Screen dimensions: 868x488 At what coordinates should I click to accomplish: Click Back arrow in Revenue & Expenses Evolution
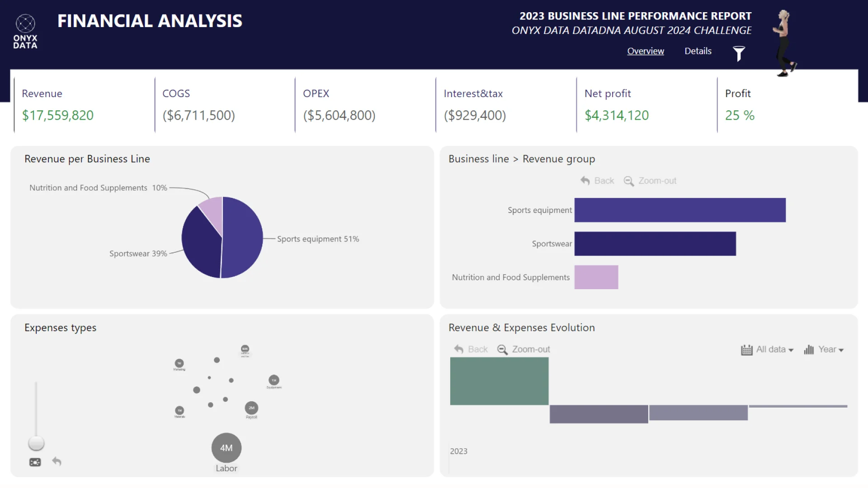(x=458, y=349)
